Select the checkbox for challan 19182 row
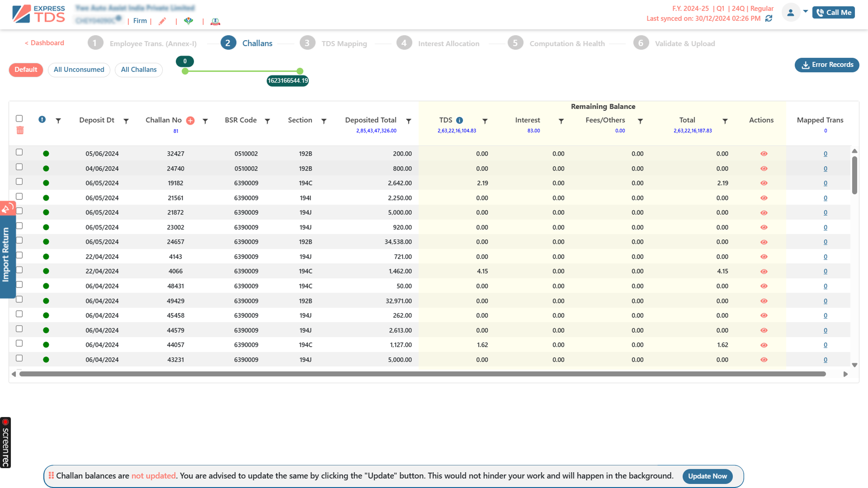Viewport: 868px width, 488px height. 19,182
